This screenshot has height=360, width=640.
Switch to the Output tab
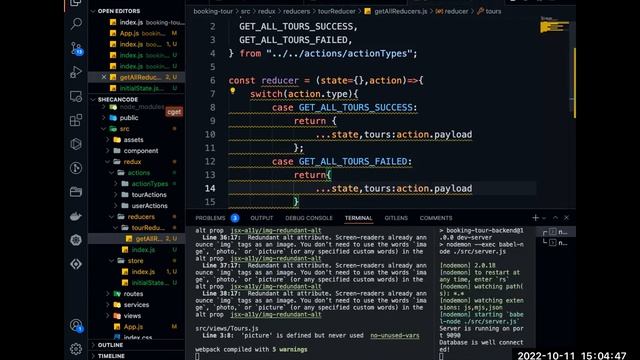click(262, 218)
